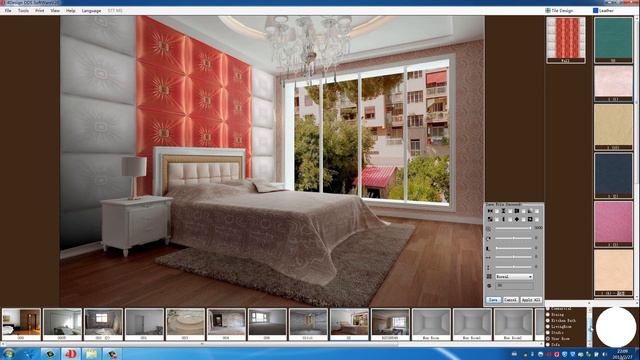Screen dimensions: 640x360
Task: Pick the light pink leather swatch
Action: click(613, 83)
